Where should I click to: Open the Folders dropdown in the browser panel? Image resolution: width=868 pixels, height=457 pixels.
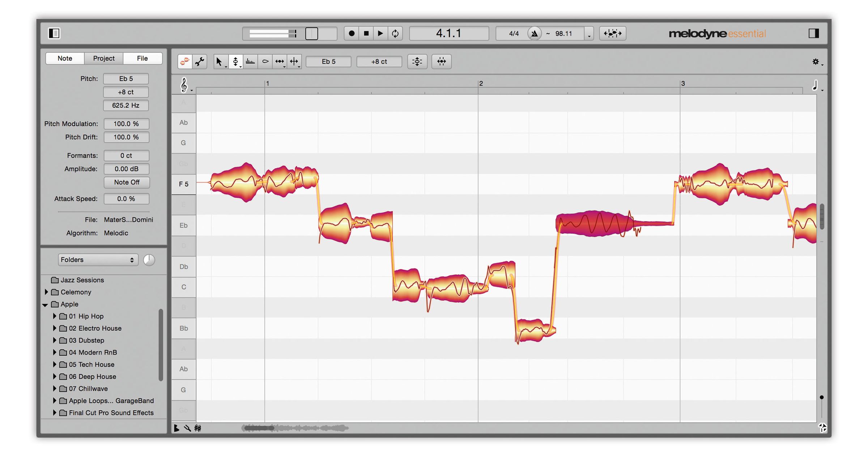98,259
